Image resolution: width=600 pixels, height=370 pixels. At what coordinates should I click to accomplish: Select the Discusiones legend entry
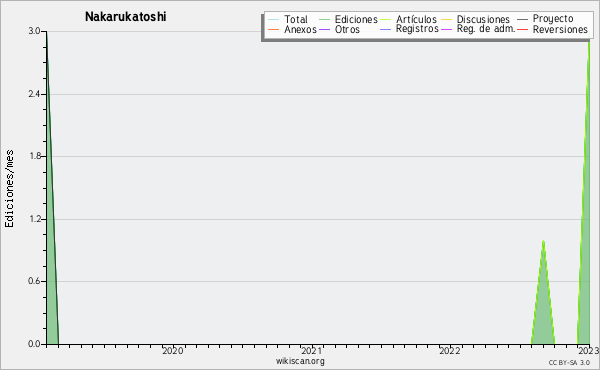point(483,19)
